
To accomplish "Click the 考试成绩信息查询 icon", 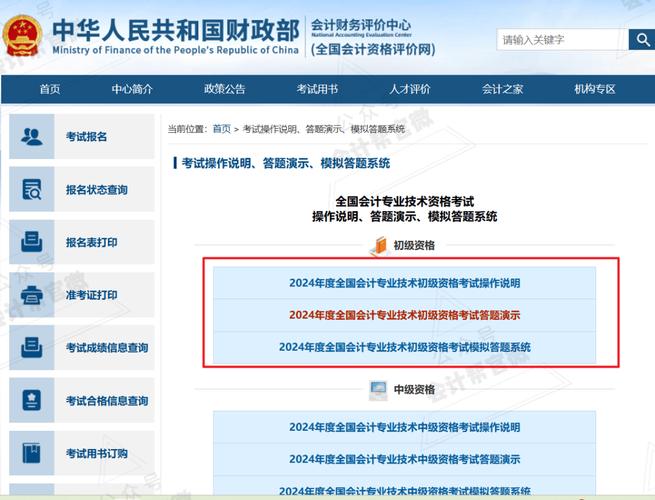I will 32,348.
